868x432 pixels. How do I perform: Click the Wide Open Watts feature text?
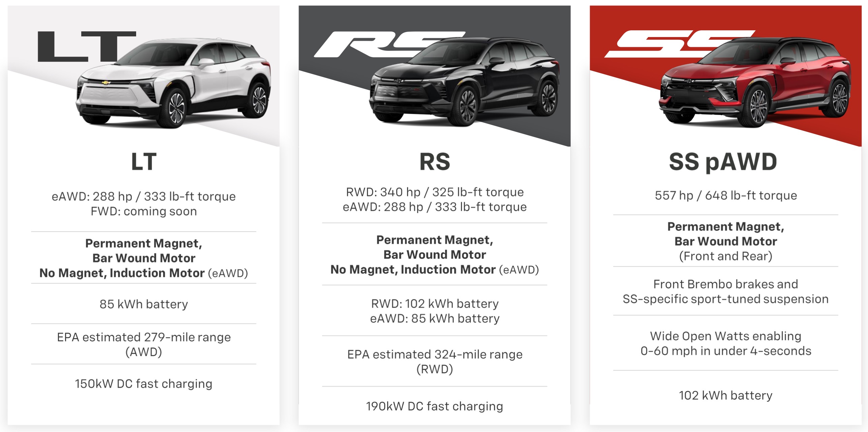tap(726, 336)
